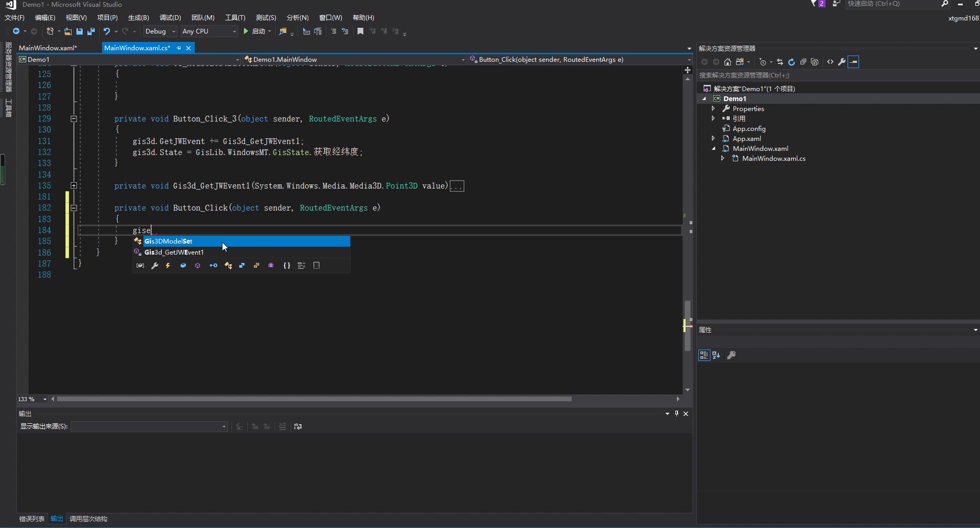The width and height of the screenshot is (980, 528).
Task: Click Collapse All icon in Solution Explorer
Action: [803, 62]
